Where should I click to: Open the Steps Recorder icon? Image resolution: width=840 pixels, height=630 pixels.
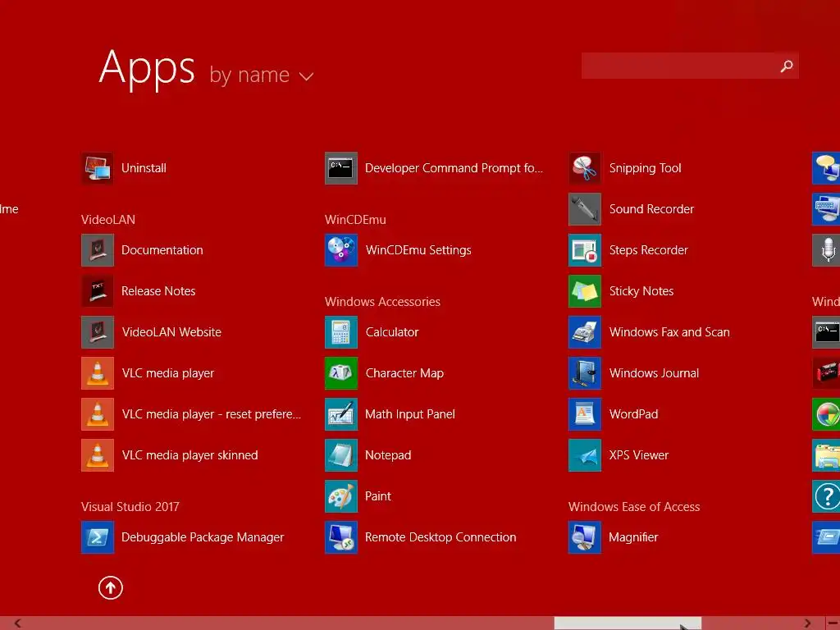coord(584,250)
